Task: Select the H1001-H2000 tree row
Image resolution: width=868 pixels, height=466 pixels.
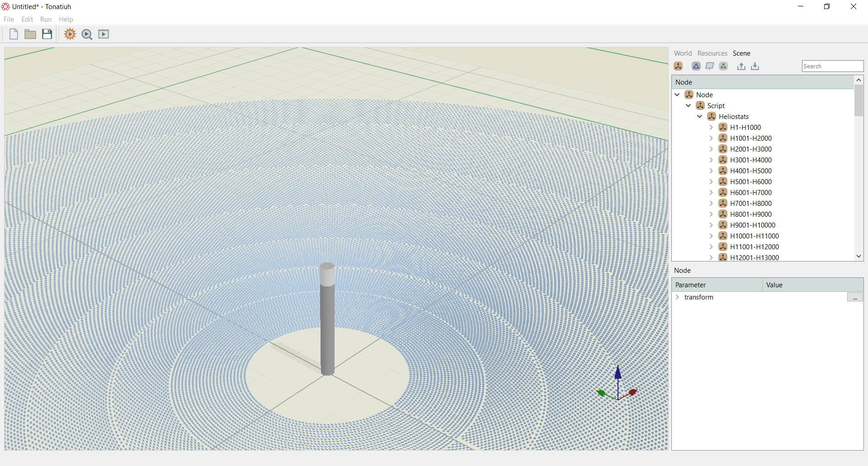Action: [x=750, y=138]
